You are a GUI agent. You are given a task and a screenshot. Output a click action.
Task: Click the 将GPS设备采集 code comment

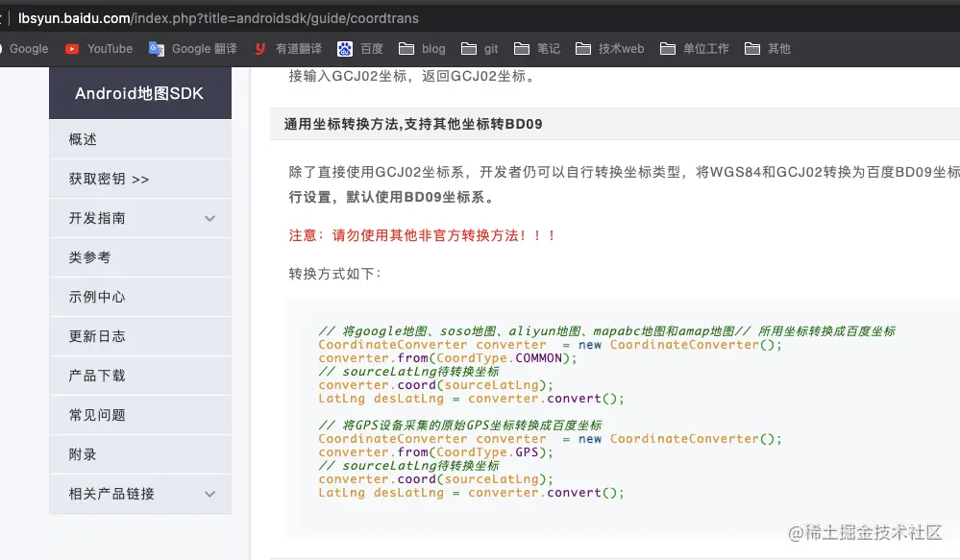coord(459,426)
